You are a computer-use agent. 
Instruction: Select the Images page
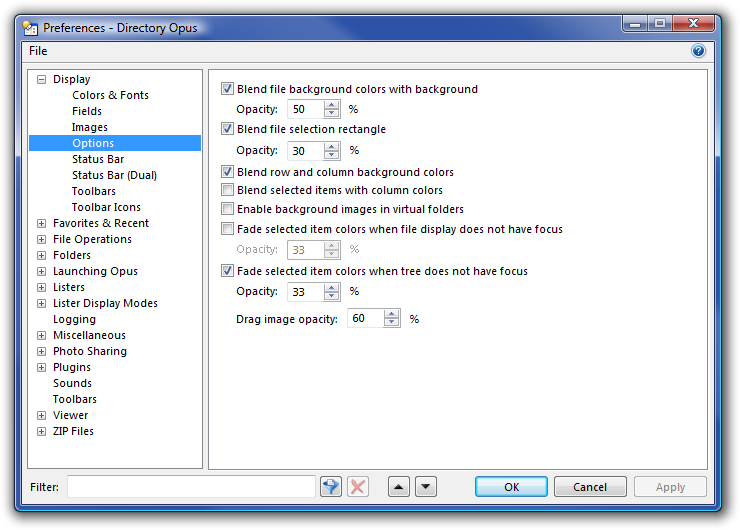pos(90,127)
